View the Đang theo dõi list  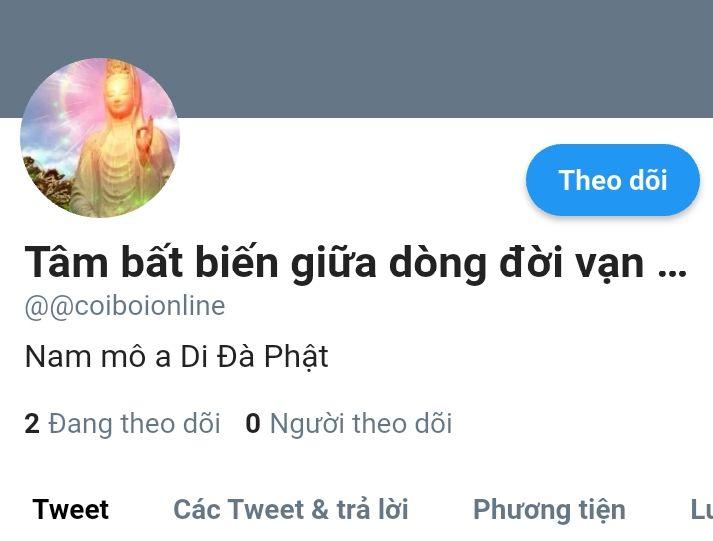click(134, 424)
